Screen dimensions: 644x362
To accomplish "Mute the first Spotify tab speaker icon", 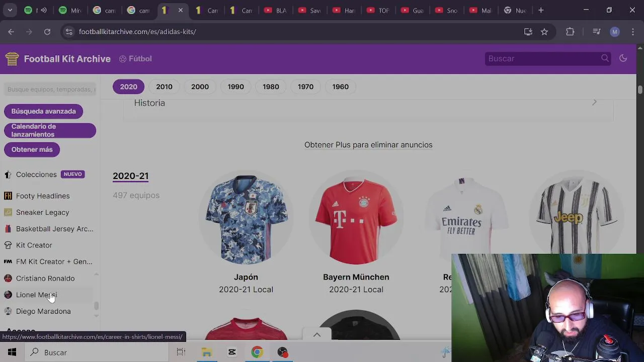I will tap(44, 10).
